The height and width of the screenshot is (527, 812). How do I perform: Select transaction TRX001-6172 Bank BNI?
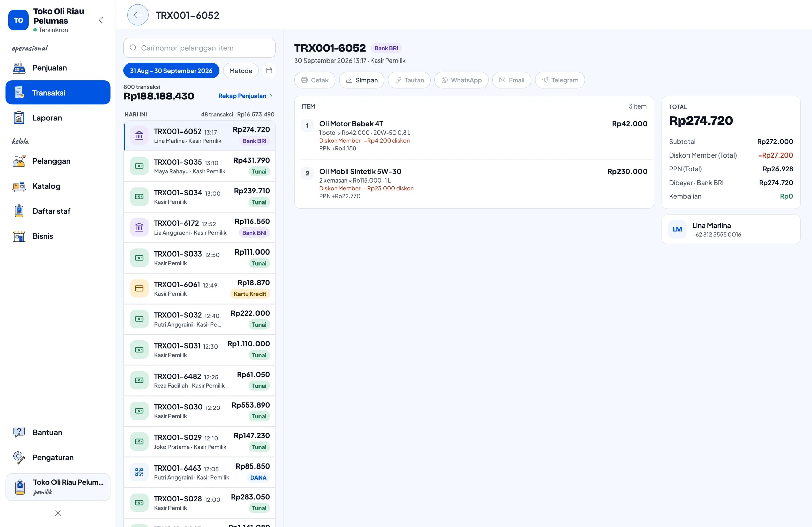coord(200,228)
